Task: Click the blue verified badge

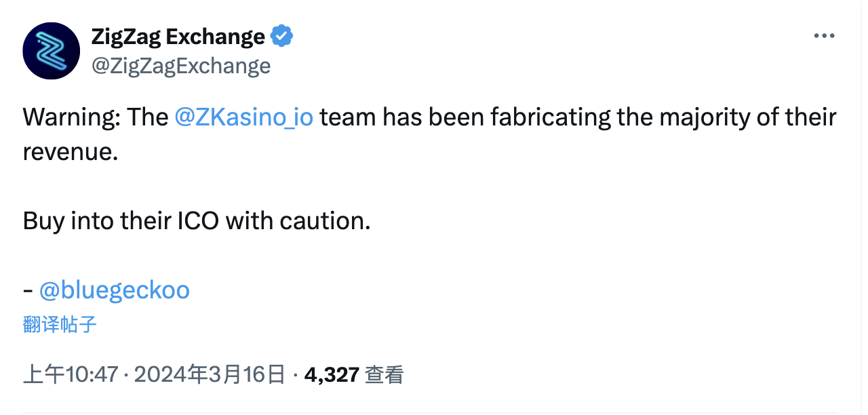Action: (282, 36)
